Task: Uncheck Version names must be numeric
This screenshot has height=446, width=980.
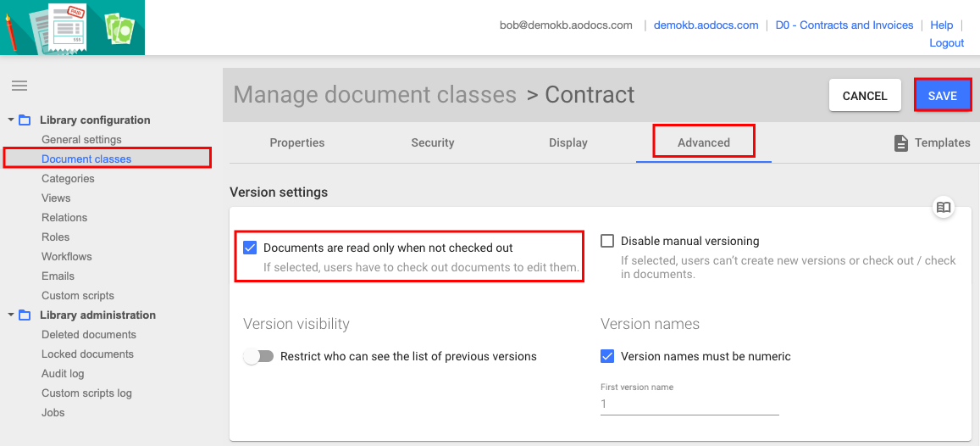Action: pyautogui.click(x=607, y=356)
